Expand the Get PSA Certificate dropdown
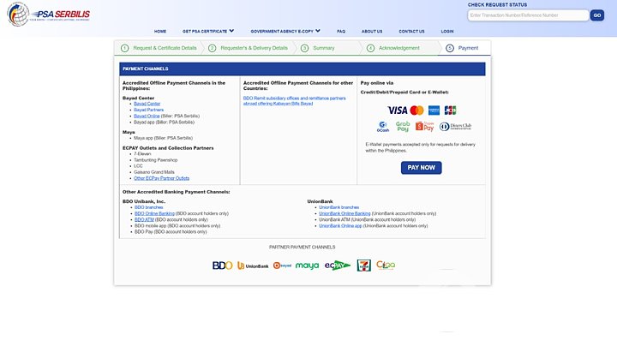 208,31
